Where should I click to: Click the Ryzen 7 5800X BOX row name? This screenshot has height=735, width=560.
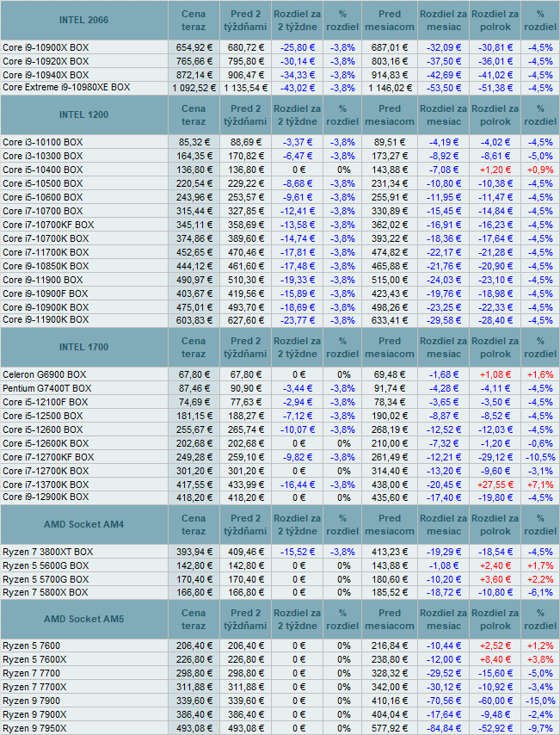click(45, 592)
